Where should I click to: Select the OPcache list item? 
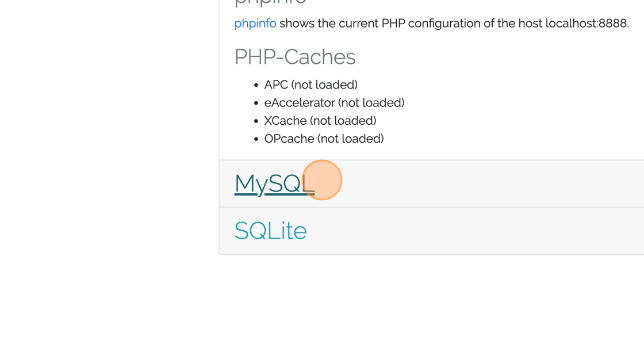pos(324,139)
